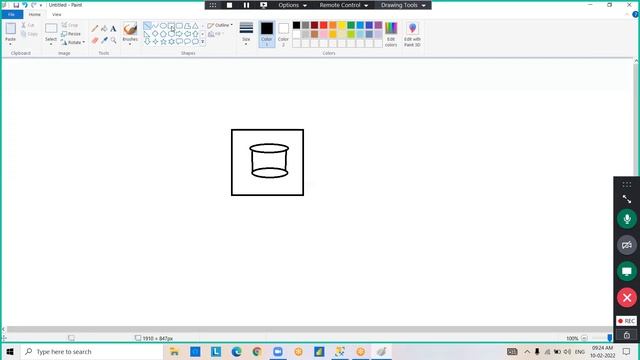Screen dimensions: 640x360
Task: End session with red X button
Action: point(627,298)
